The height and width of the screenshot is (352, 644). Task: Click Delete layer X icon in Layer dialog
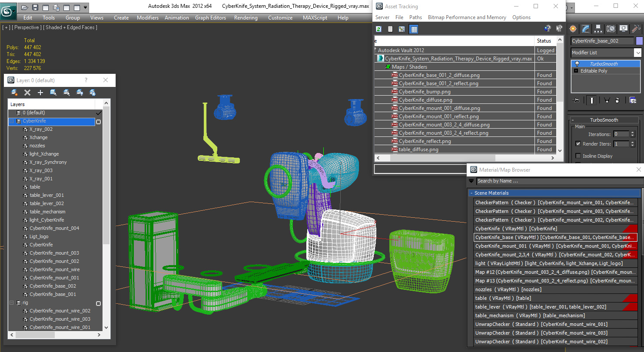pyautogui.click(x=27, y=93)
